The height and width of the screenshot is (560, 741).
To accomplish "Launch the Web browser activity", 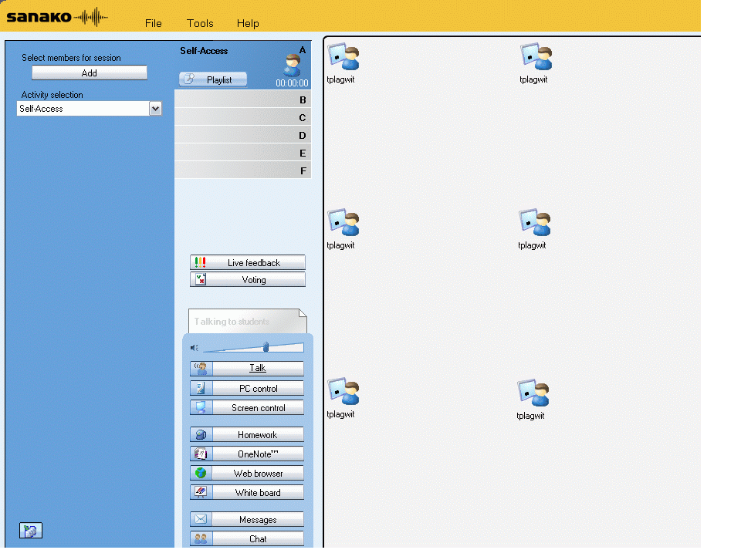I will [x=247, y=474].
